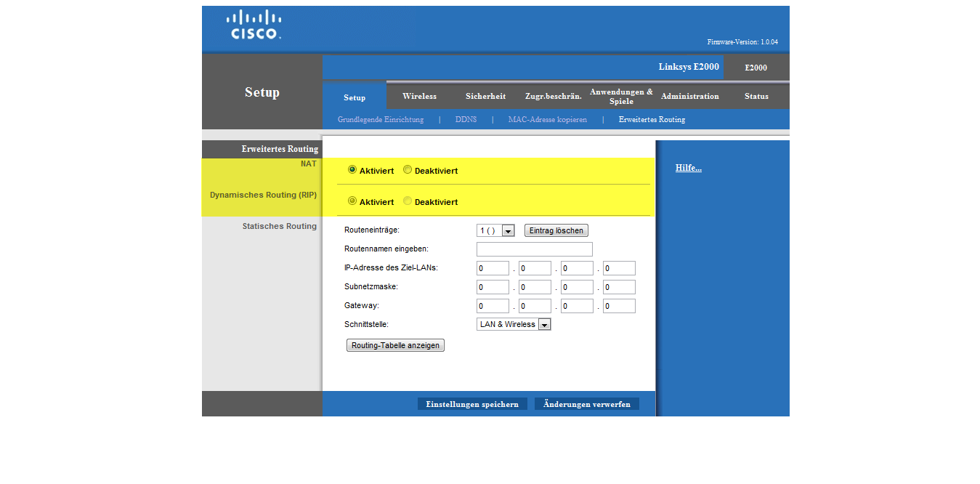Viewport: 980px width, 484px height.
Task: Click Grundlegende Einrichtung submenu link
Action: point(380,119)
